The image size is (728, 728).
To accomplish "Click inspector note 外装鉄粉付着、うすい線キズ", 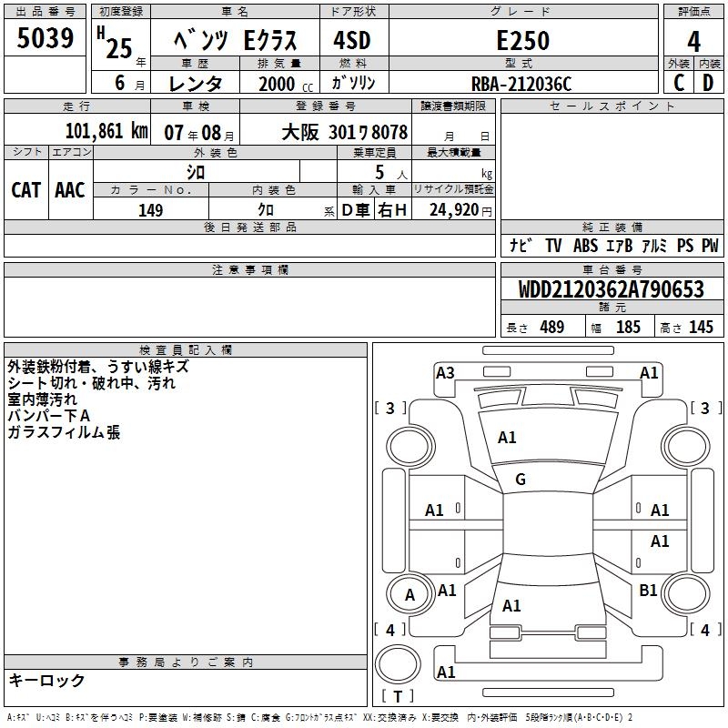I will (98, 367).
